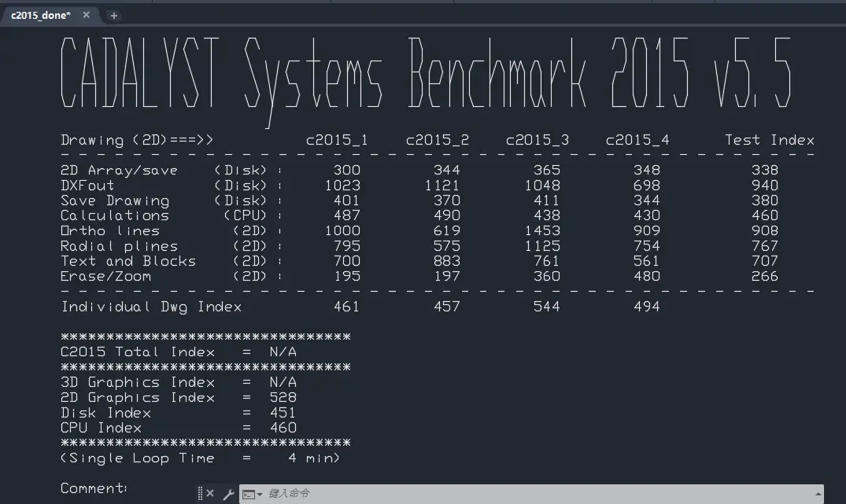Select the 'Single Loop Time = 4 min' line
The image size is (846, 504).
[x=200, y=458]
